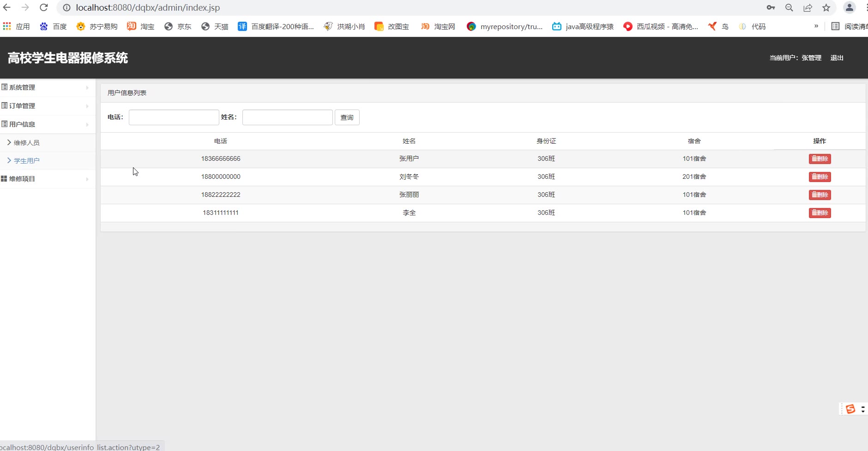Click the 退出 logout link
This screenshot has width=868, height=451.
(837, 58)
